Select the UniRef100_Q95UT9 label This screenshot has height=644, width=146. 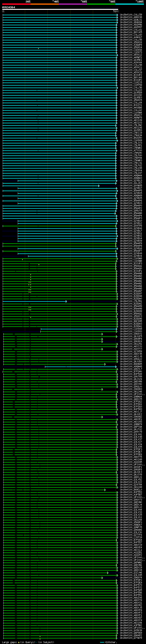131,211
